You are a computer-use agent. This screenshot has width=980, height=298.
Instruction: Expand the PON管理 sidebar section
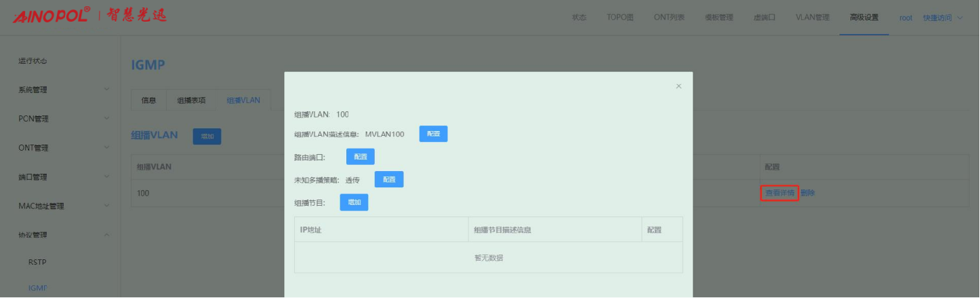62,119
